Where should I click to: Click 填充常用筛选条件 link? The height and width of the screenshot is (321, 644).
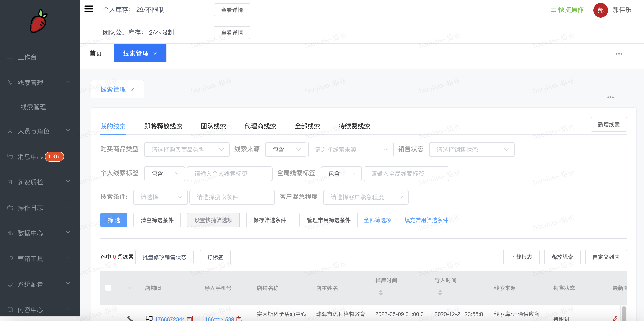point(426,220)
